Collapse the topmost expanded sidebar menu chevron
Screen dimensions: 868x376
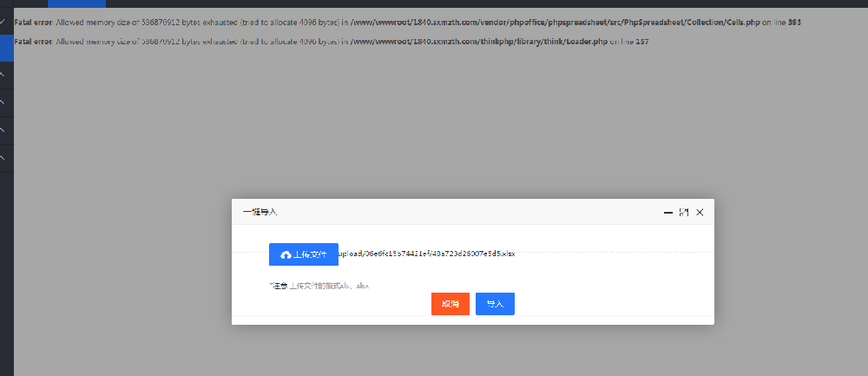[x=3, y=22]
